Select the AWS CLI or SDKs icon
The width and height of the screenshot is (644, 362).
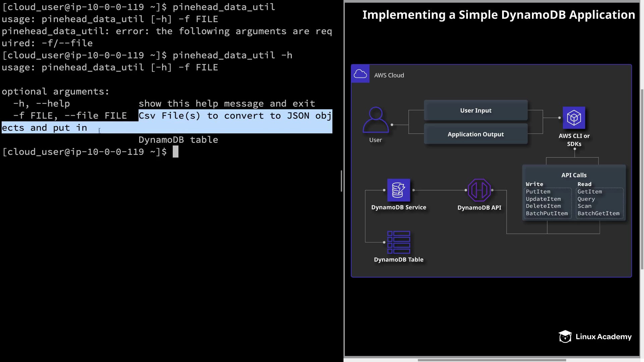pyautogui.click(x=574, y=118)
